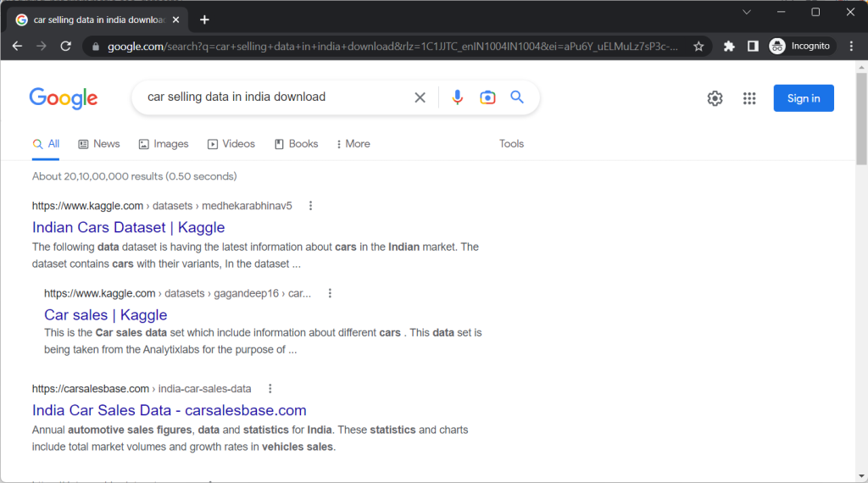
Task: Click the scrollbar up arrow
Action: pyautogui.click(x=861, y=68)
